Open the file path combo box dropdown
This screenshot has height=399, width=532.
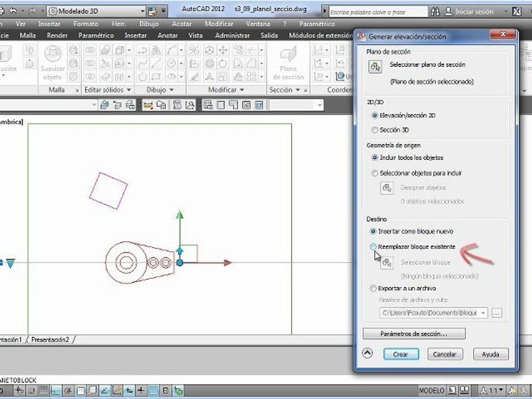click(x=483, y=313)
